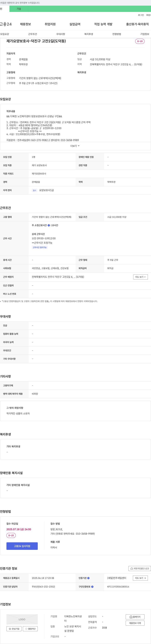Click the deadline text 2025.07.18 (금) 24:00

point(19,529)
